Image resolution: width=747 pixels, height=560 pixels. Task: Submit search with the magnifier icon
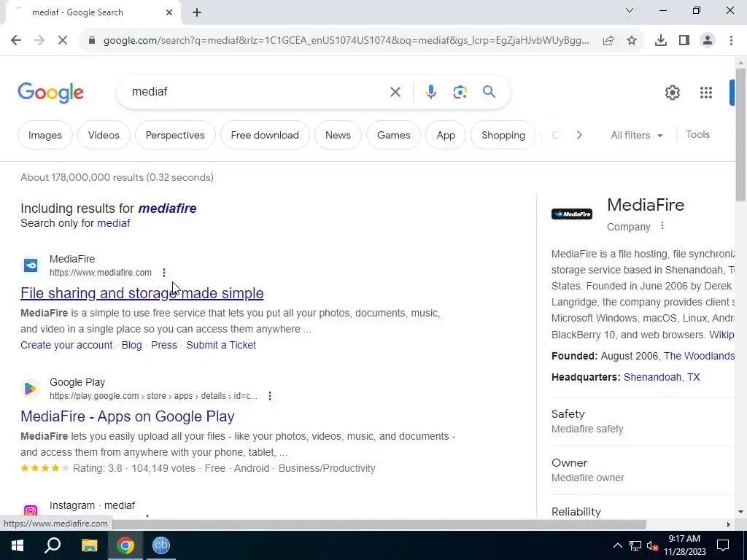click(489, 91)
